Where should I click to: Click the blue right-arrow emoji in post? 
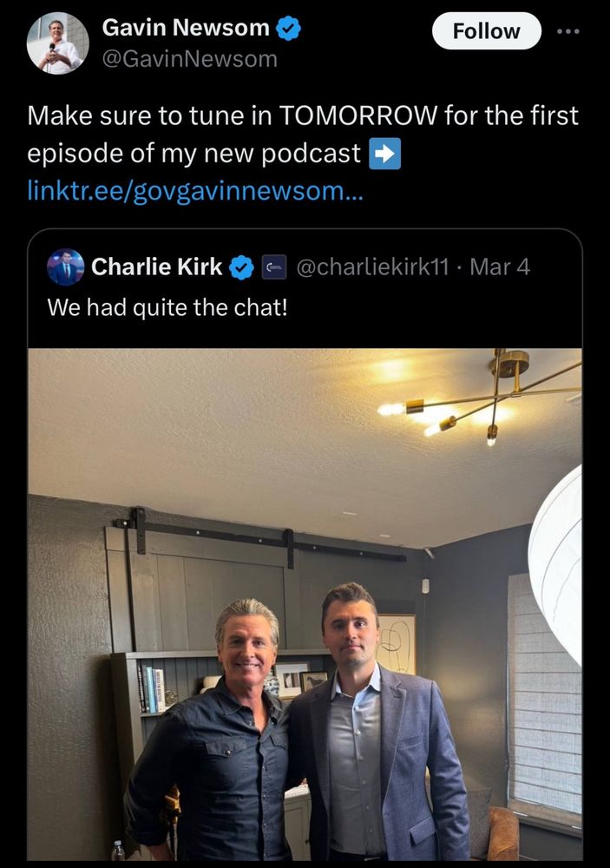pos(384,154)
